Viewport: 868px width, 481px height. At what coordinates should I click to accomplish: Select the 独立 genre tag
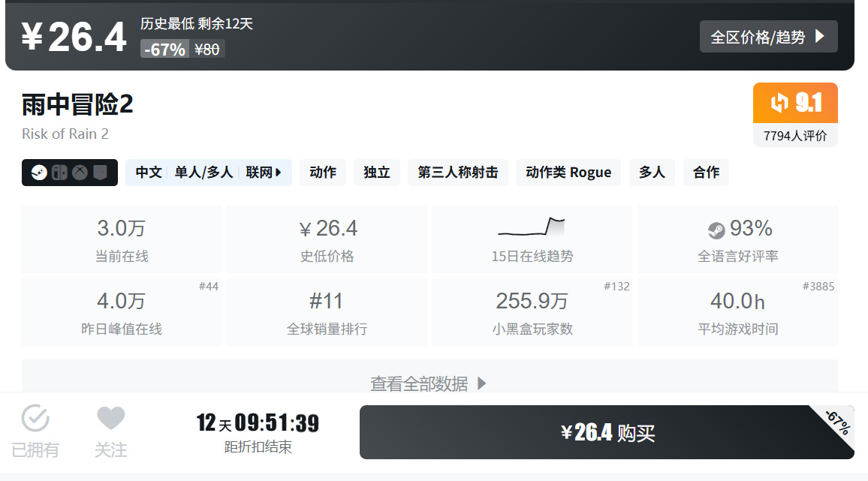click(x=377, y=173)
